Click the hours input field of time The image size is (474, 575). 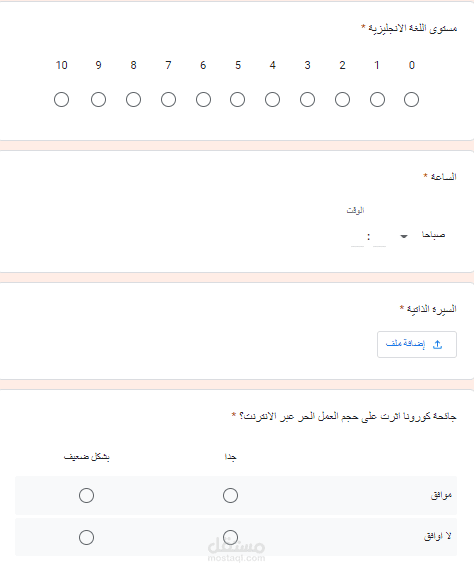click(379, 238)
